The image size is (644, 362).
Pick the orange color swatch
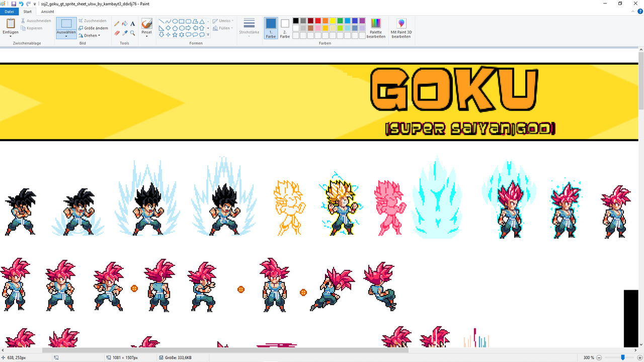(326, 21)
